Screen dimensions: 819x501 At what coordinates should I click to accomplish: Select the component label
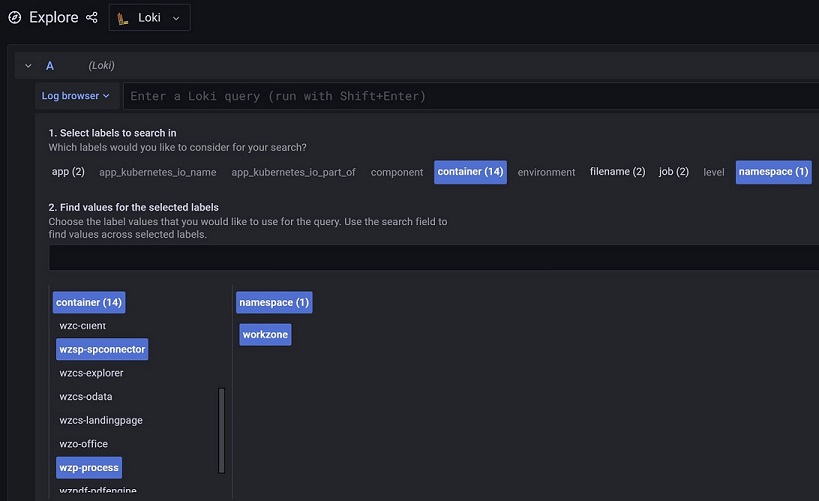coord(397,172)
